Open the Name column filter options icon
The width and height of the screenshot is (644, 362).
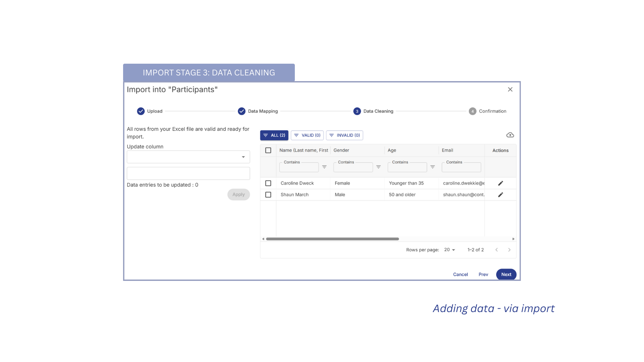324,167
